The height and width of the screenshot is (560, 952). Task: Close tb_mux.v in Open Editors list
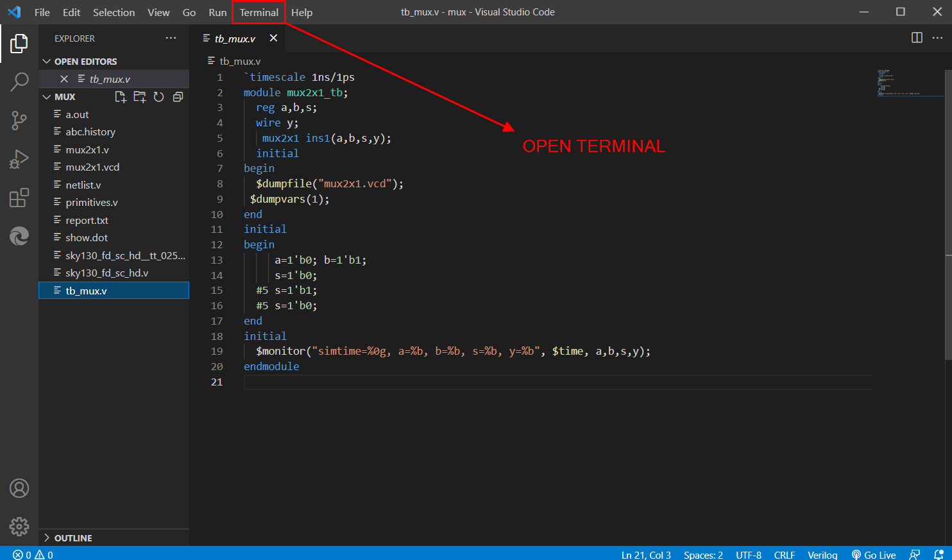click(64, 79)
